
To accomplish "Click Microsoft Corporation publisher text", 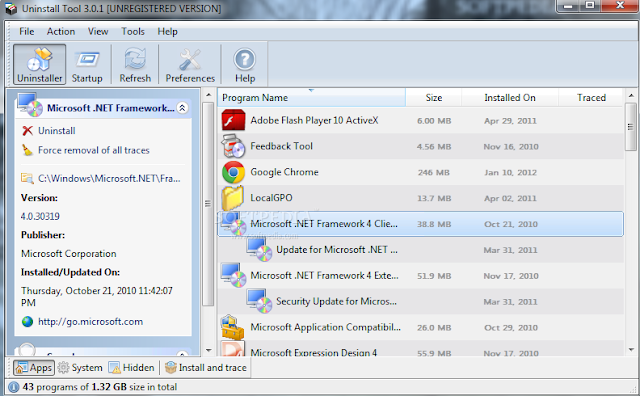I will tap(69, 254).
